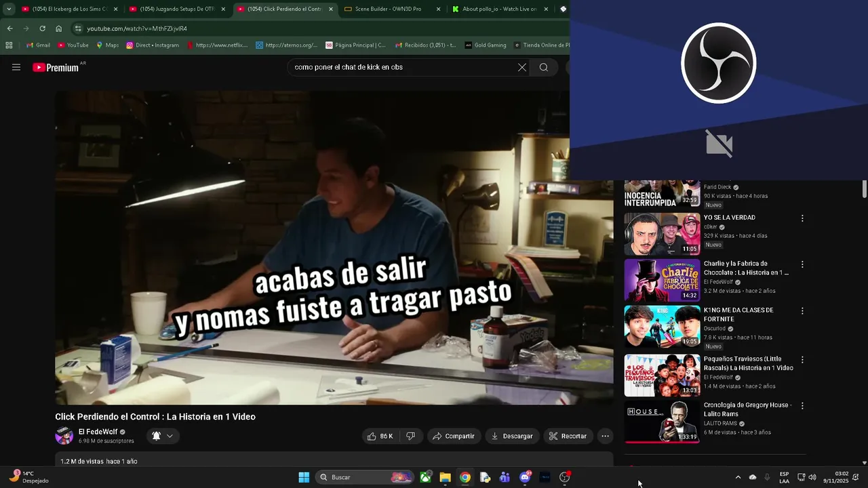Like the video with 86 K likes
Image resolution: width=868 pixels, height=488 pixels.
[380, 436]
